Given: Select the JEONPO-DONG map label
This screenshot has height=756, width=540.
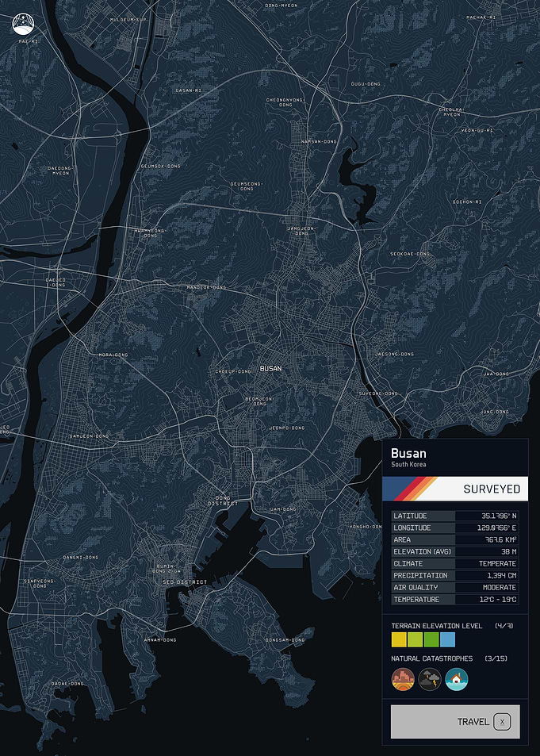Looking at the screenshot, I should [x=287, y=428].
